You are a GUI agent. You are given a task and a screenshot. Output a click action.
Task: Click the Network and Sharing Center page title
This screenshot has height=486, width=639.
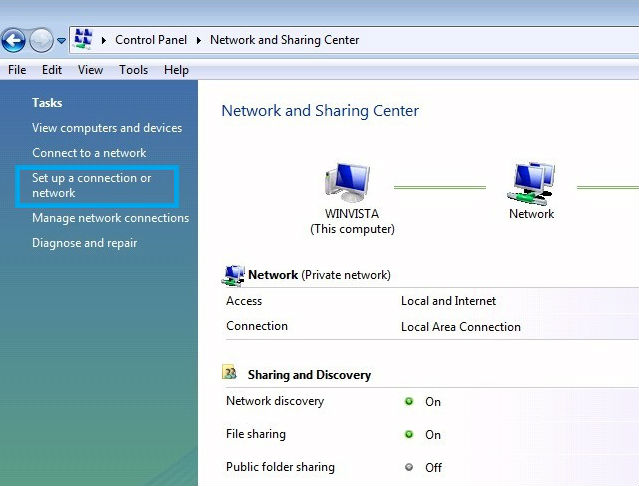[x=320, y=111]
